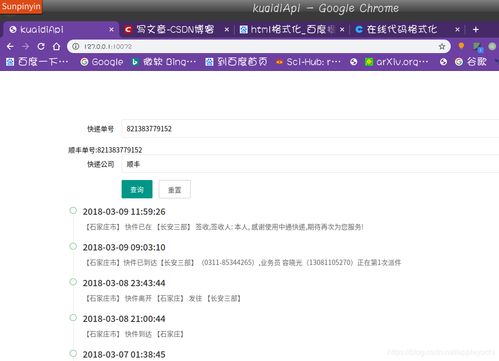
Task: Click the 快件到达【石家庄】 status text
Action: click(x=135, y=334)
